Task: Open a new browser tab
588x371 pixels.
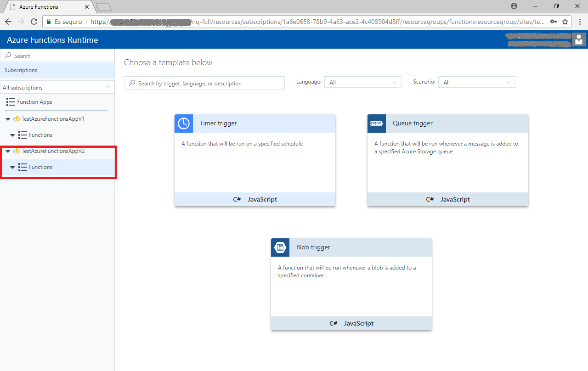Action: pyautogui.click(x=104, y=7)
